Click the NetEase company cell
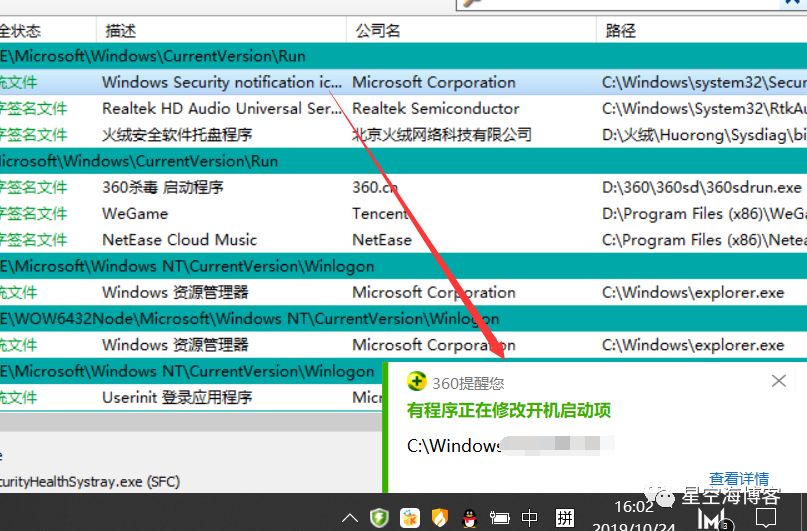The image size is (807, 531). pyautogui.click(x=382, y=240)
